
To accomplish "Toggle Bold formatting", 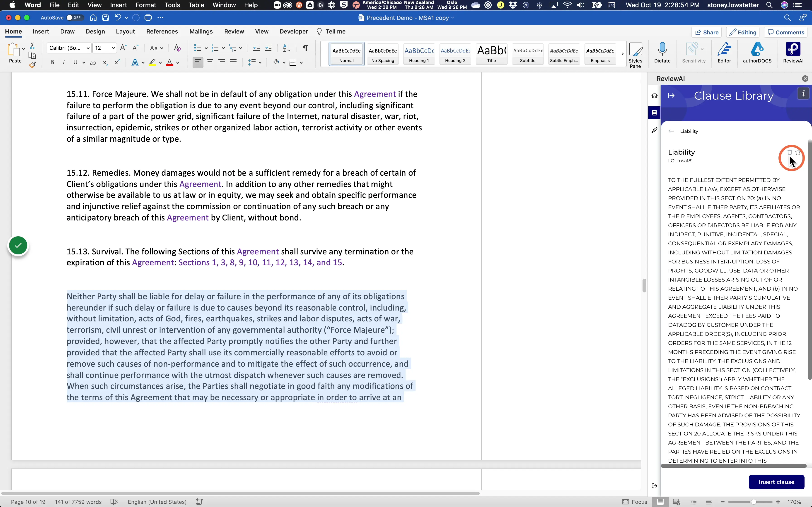I will (52, 62).
